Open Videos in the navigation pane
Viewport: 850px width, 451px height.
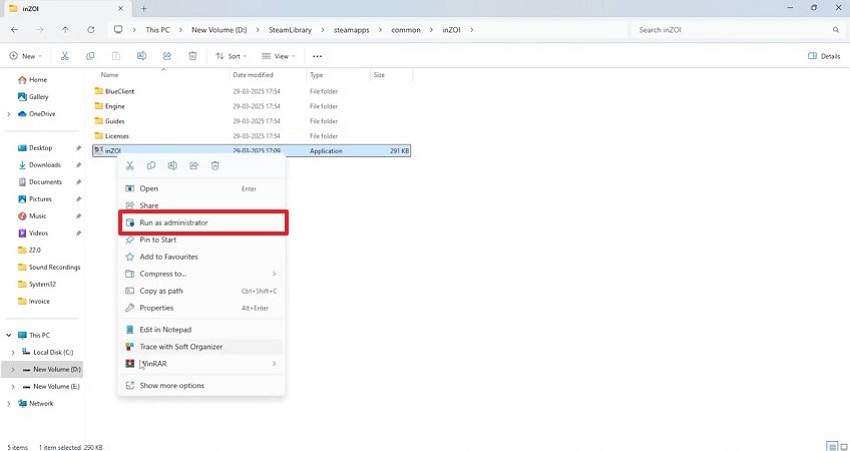pyautogui.click(x=38, y=233)
